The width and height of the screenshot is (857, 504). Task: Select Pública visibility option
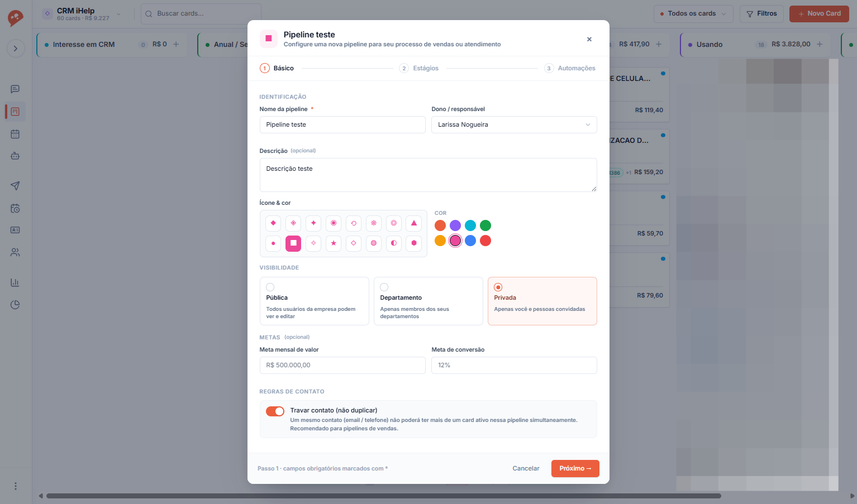[x=315, y=301]
